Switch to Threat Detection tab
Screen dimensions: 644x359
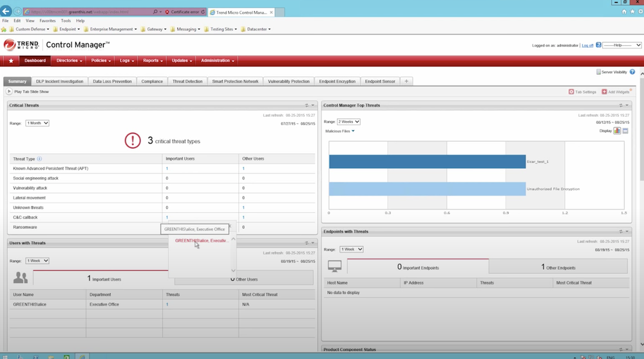[187, 81]
